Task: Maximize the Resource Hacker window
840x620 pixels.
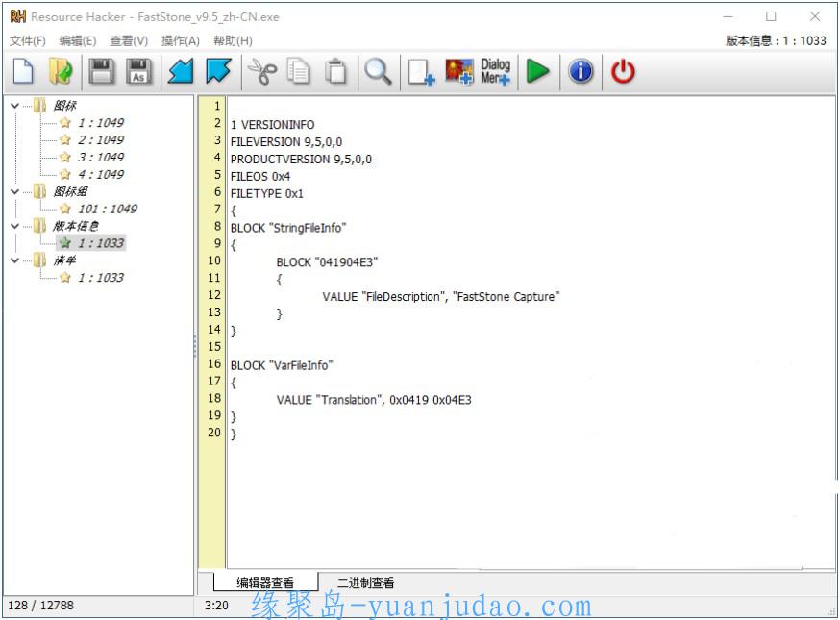Action: pos(771,16)
